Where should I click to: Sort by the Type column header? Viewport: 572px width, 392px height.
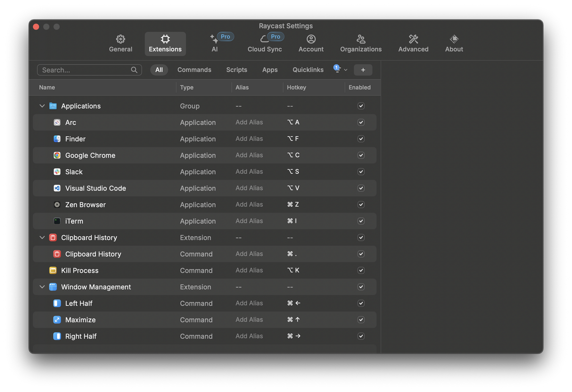[187, 88]
